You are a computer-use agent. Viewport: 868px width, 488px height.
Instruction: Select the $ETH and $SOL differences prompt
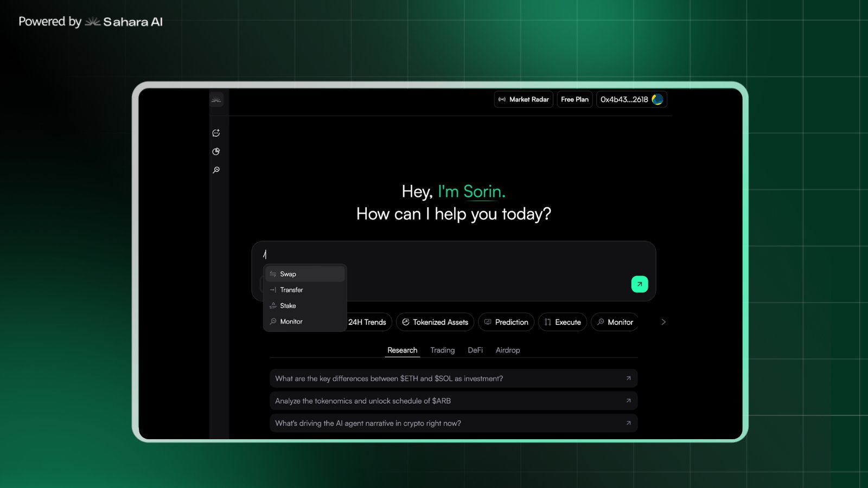click(x=454, y=378)
